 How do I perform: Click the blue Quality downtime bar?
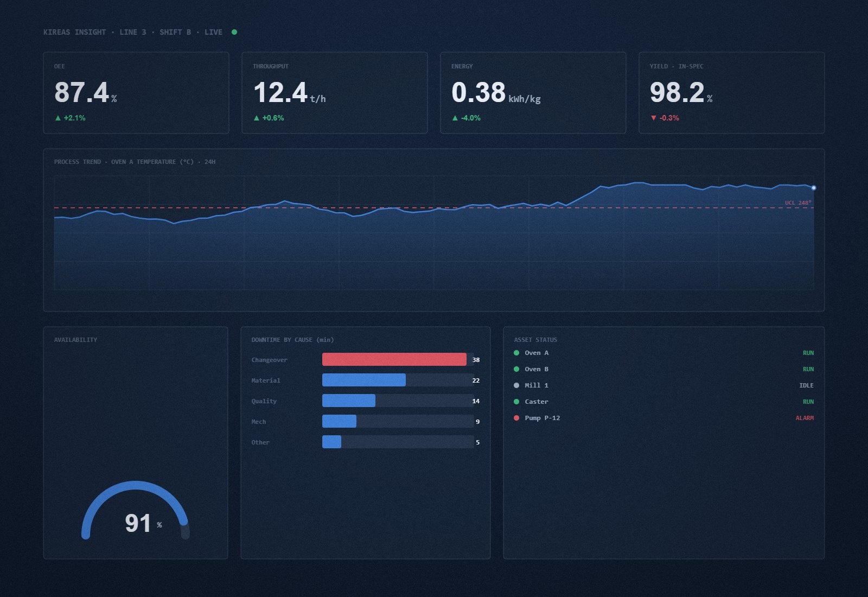point(349,401)
